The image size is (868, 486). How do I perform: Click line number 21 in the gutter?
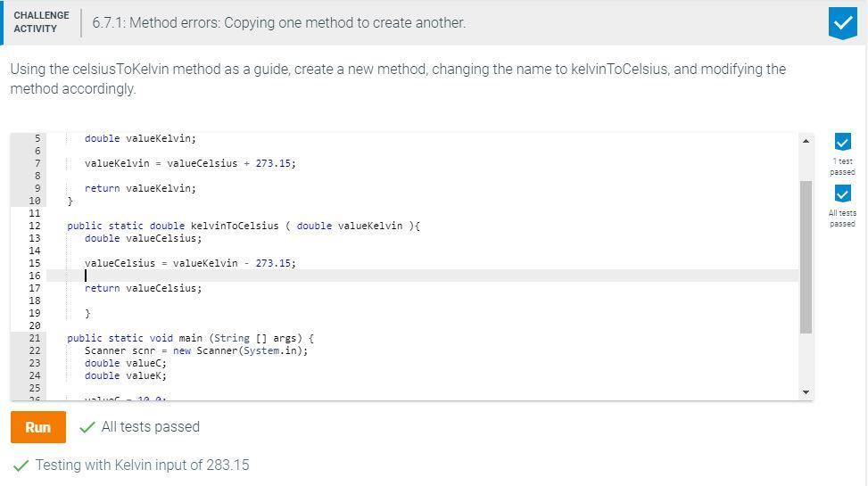pyautogui.click(x=34, y=338)
